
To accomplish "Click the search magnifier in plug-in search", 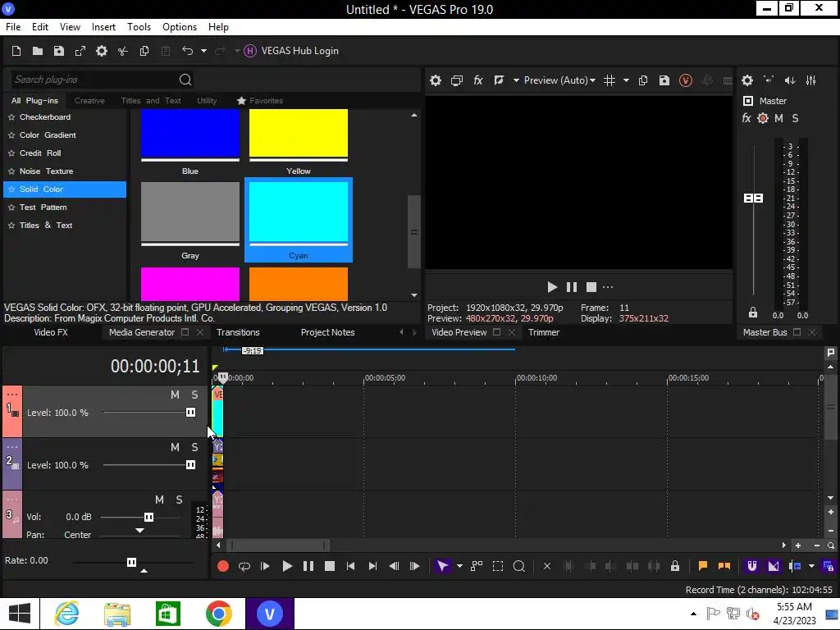I will tap(185, 80).
